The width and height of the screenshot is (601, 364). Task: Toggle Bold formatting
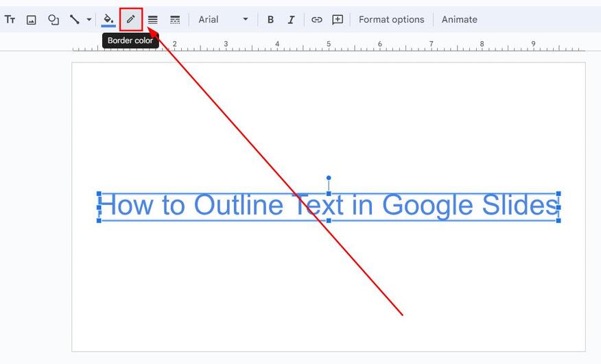coord(270,20)
